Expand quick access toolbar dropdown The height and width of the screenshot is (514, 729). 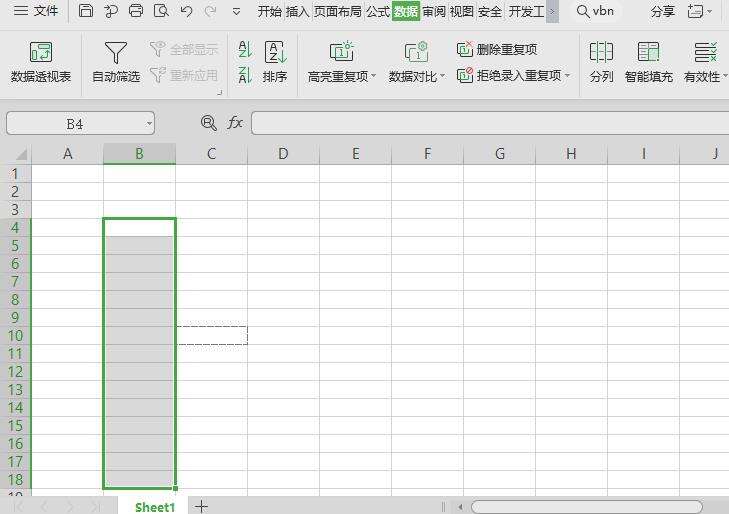236,11
